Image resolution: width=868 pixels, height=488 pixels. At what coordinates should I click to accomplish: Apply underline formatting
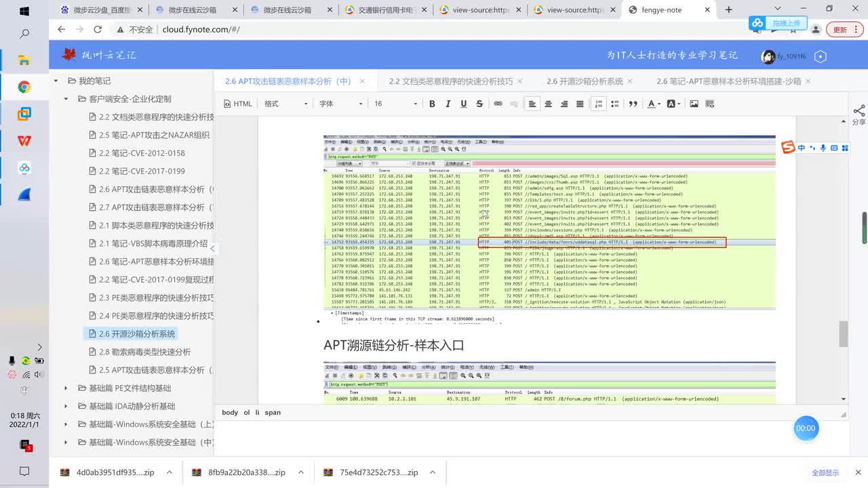pyautogui.click(x=464, y=104)
